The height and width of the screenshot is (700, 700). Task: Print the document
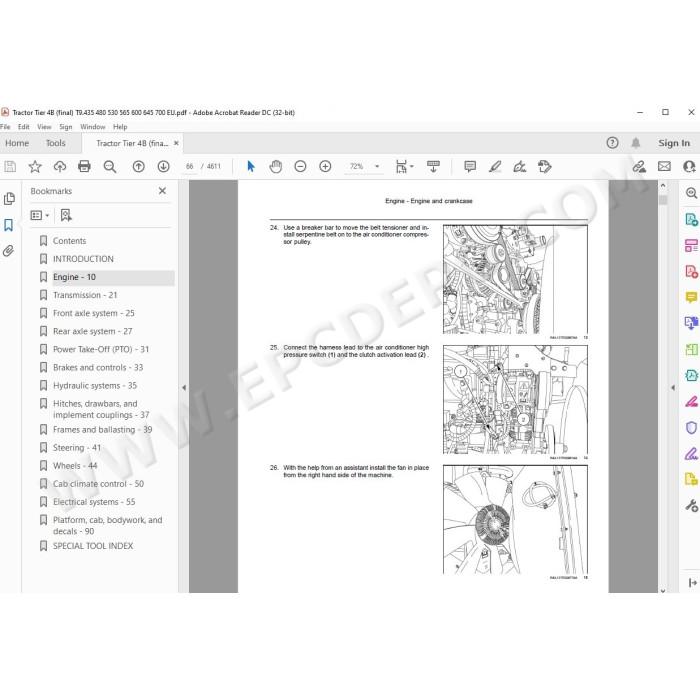pyautogui.click(x=84, y=167)
